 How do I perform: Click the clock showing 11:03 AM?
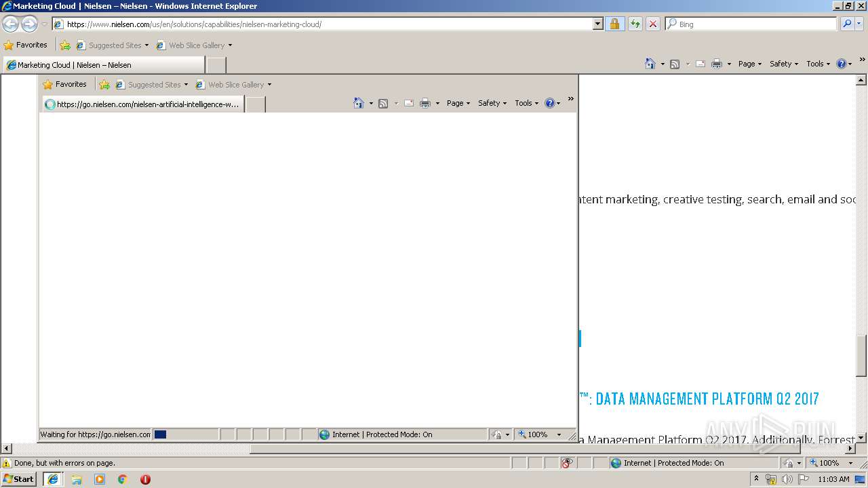click(833, 479)
